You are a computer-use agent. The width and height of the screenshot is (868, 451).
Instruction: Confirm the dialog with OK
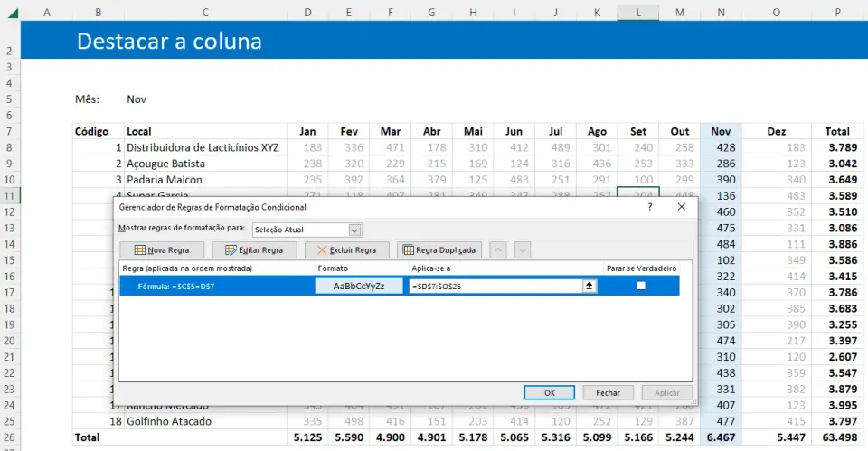pos(549,392)
